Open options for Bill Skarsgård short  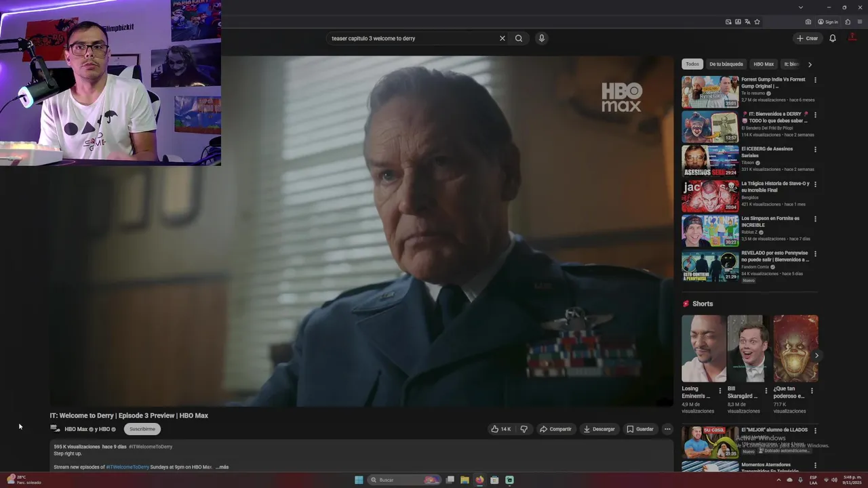click(766, 390)
